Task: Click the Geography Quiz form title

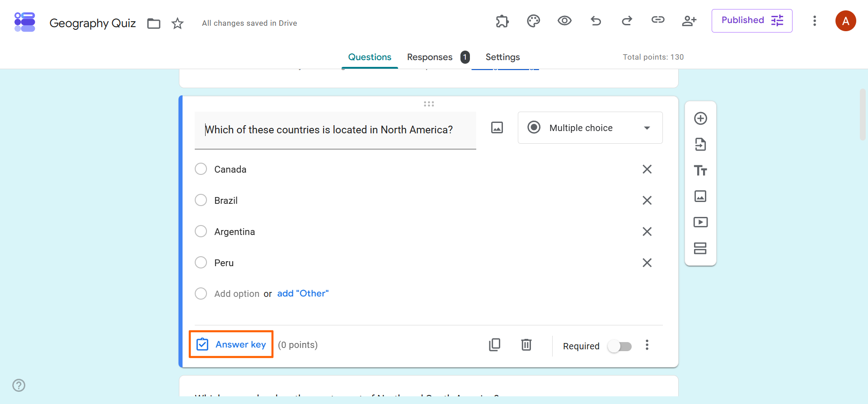Action: pos(93,23)
